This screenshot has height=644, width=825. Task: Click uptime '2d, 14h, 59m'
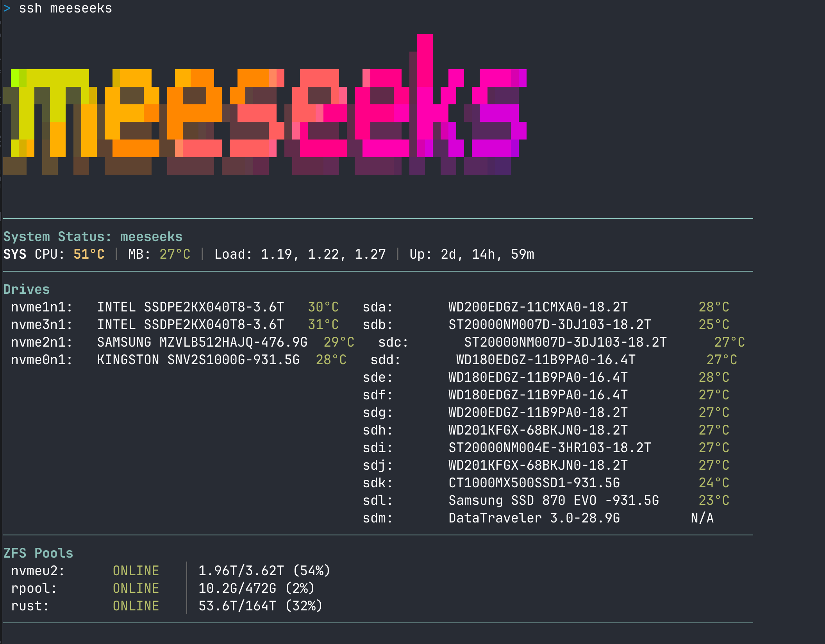[x=487, y=254]
